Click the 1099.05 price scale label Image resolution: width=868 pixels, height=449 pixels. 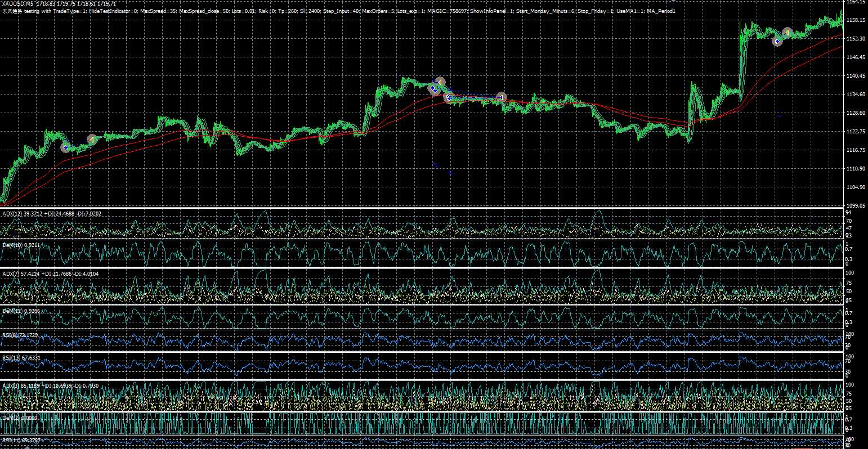tap(856, 206)
